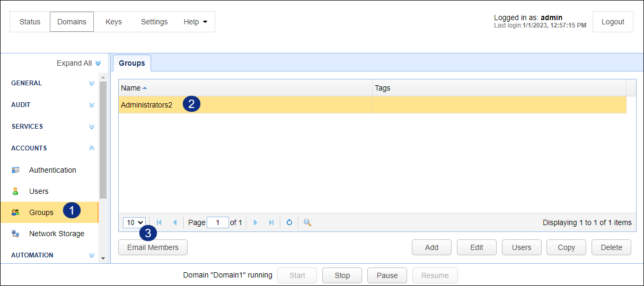The image size is (644, 286).
Task: Open the Status tab
Action: click(x=30, y=22)
